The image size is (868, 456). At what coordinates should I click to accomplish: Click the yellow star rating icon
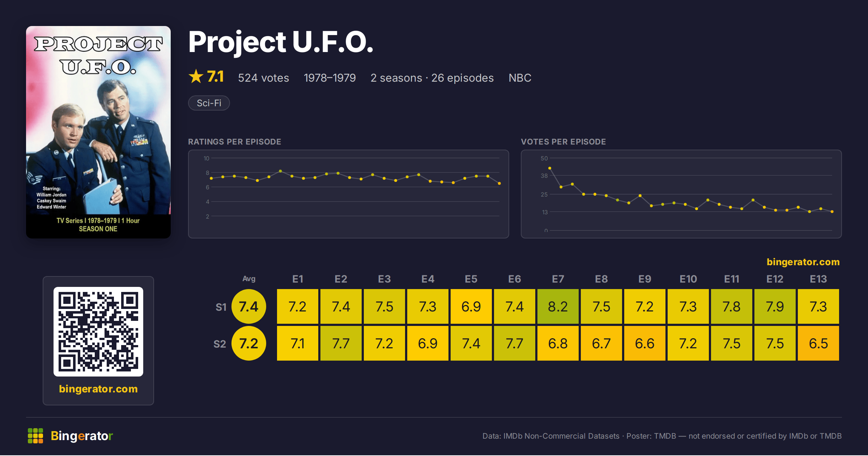pos(196,76)
